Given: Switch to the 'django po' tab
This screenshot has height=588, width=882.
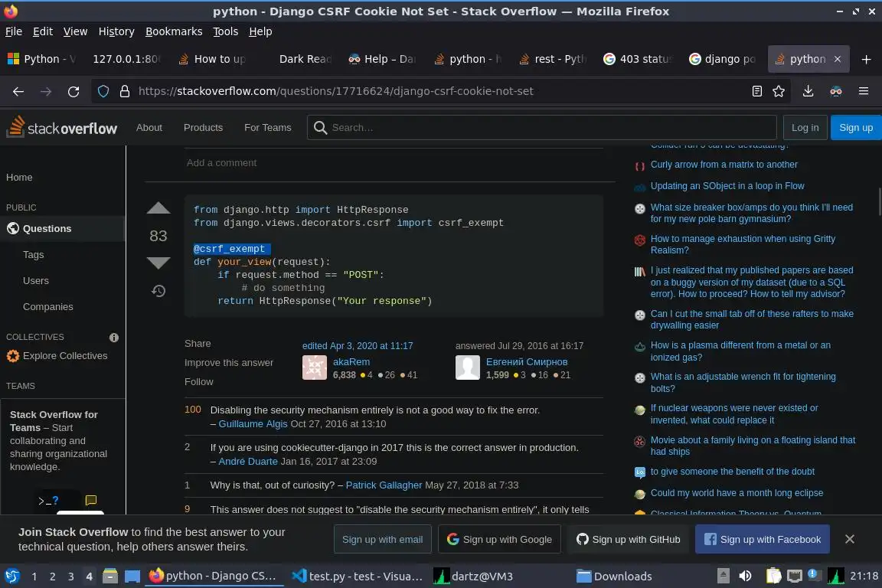Looking at the screenshot, I should [724, 59].
